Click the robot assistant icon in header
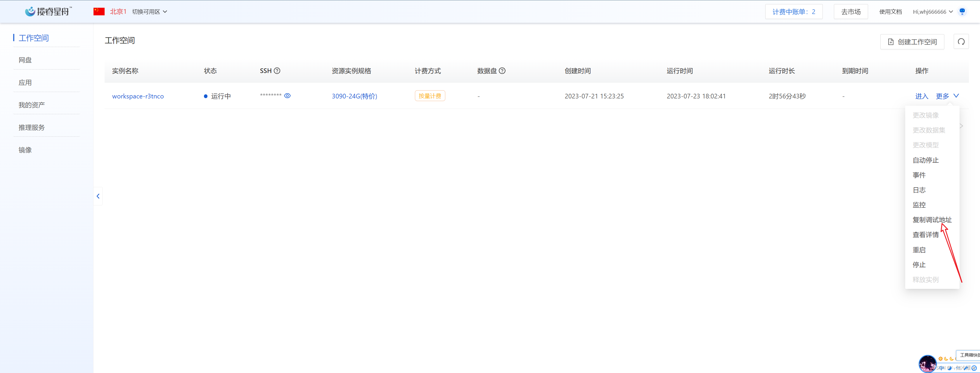Viewport: 980px width, 373px height. point(962,11)
